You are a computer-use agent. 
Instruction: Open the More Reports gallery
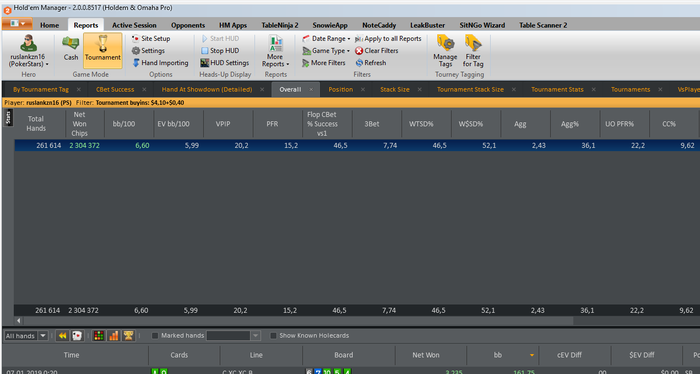pyautogui.click(x=275, y=51)
